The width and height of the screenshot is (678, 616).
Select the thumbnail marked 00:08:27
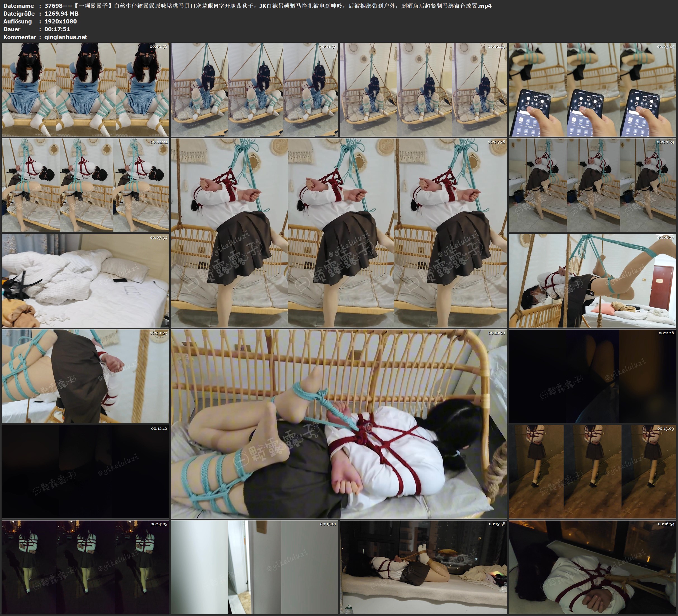pos(592,281)
